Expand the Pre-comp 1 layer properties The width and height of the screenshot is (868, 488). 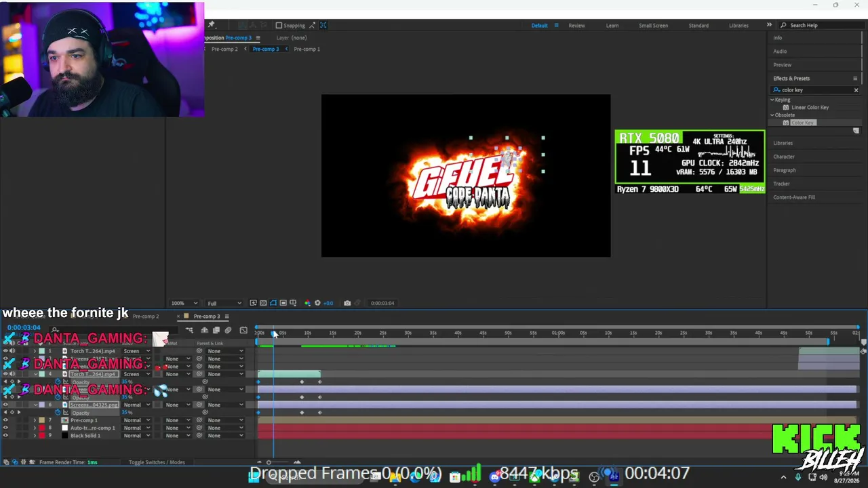[35, 420]
